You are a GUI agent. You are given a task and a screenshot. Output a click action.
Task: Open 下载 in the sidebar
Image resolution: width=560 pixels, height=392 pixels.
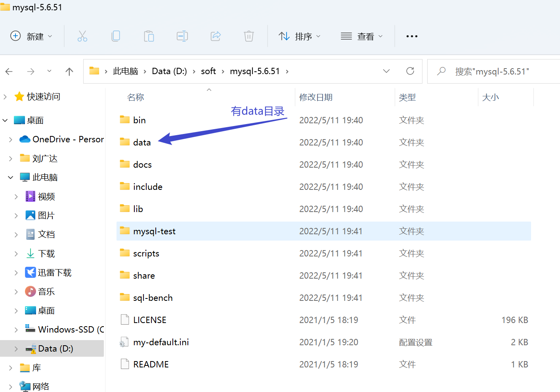46,254
